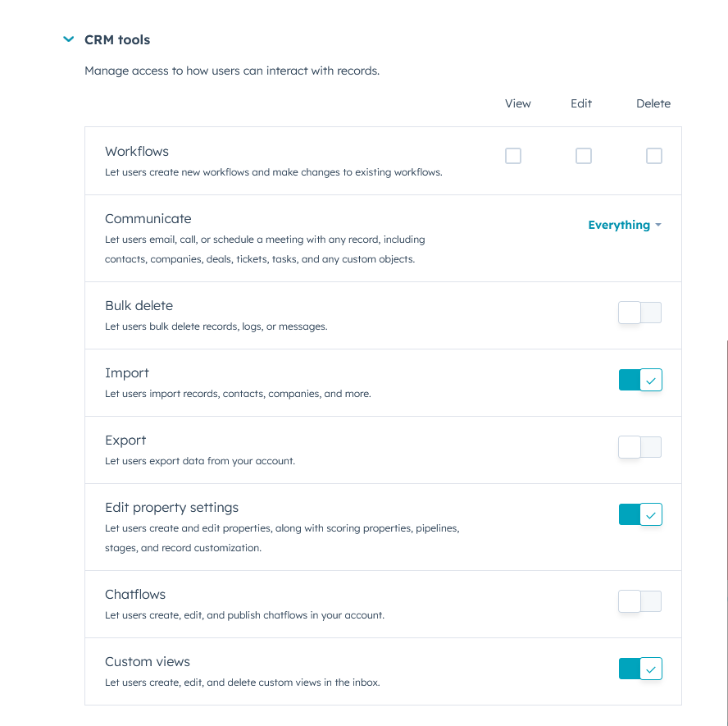Disable the Import toggle
Viewport: 728px width, 726px height.
coord(639,380)
